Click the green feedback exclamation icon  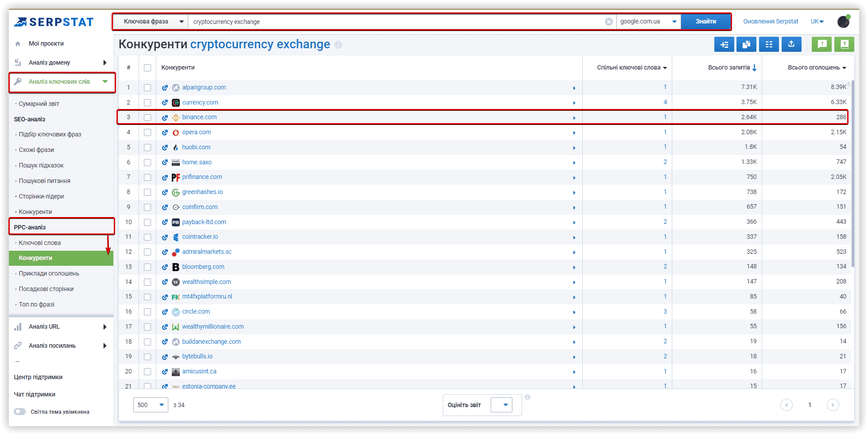(822, 44)
